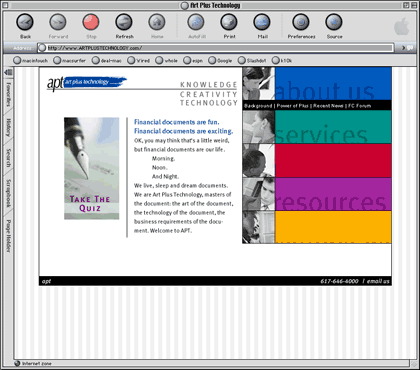Open the whole favorite link
Viewport: 420px width, 370px height.
167,60
